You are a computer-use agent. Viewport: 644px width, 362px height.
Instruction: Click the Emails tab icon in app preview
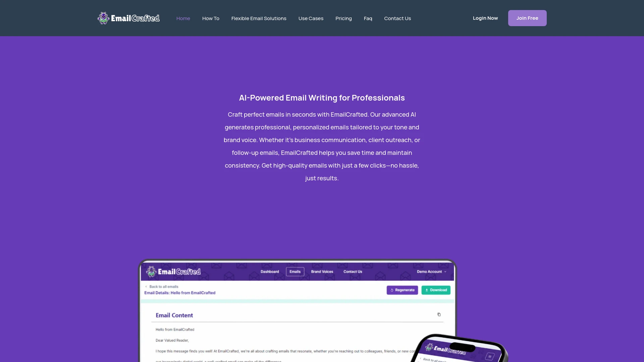tap(294, 271)
